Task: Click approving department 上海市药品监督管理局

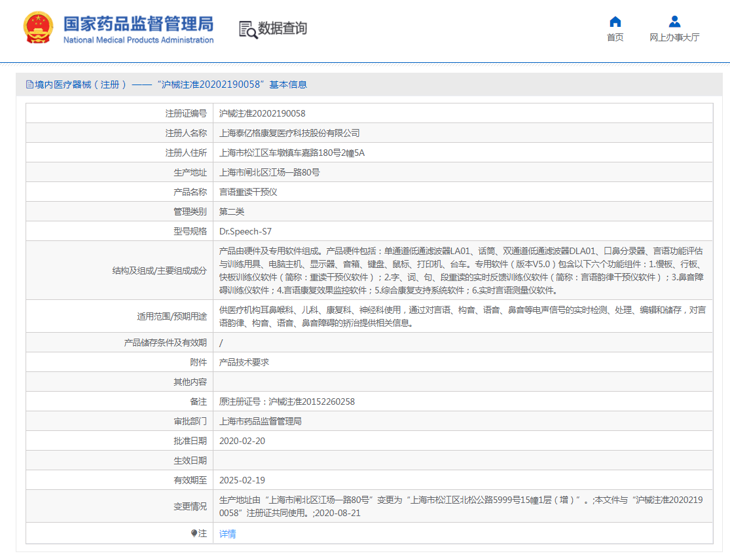Action: (261, 421)
